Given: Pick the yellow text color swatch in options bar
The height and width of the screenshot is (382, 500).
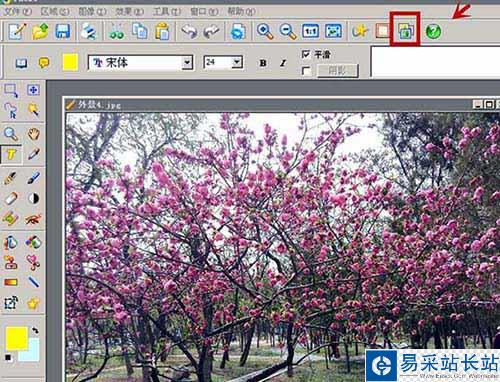Looking at the screenshot, I should [x=70, y=62].
